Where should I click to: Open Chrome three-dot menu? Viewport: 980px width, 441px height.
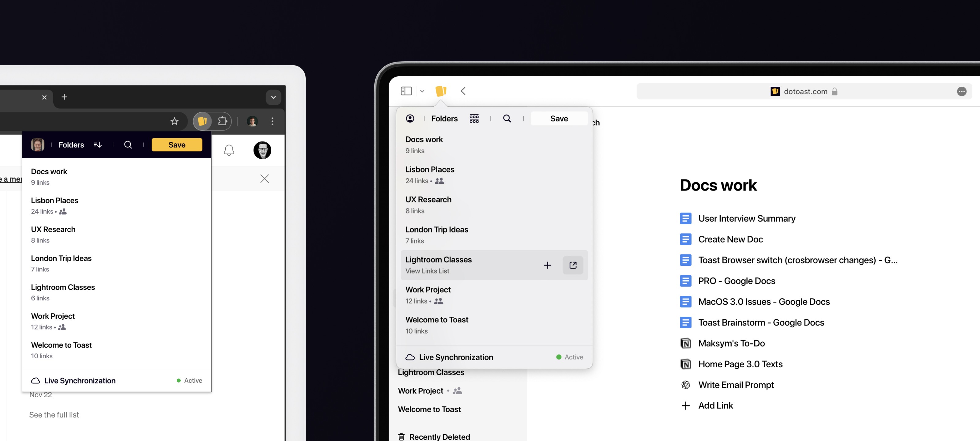(272, 121)
